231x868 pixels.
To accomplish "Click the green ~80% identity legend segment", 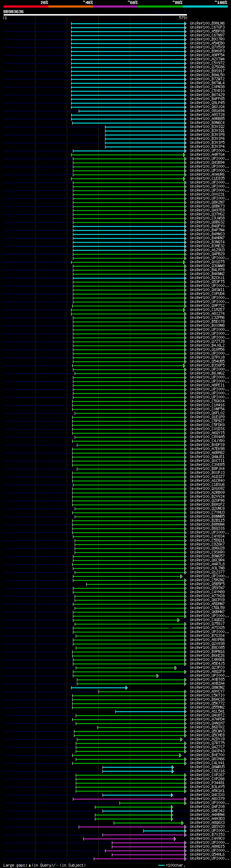I will point(160,7).
